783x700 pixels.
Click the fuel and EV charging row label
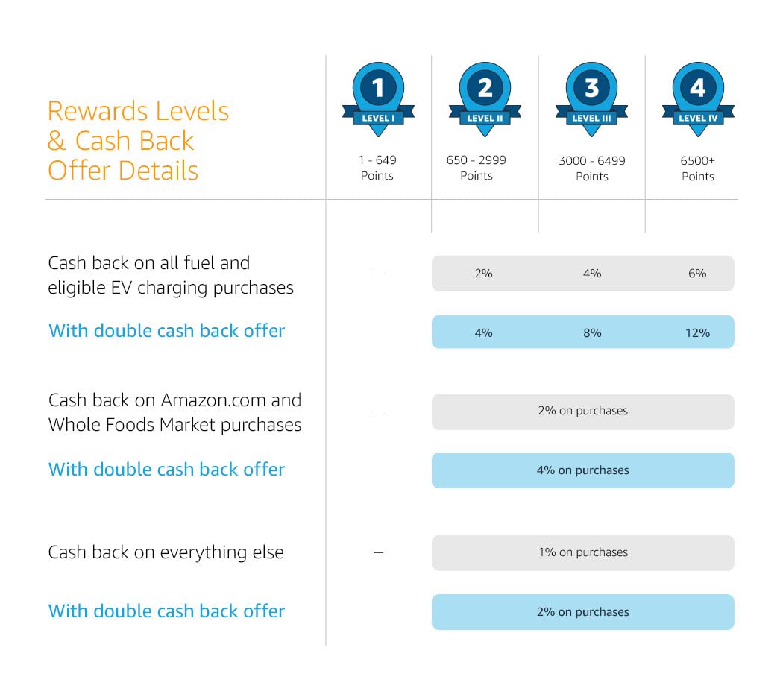(171, 275)
